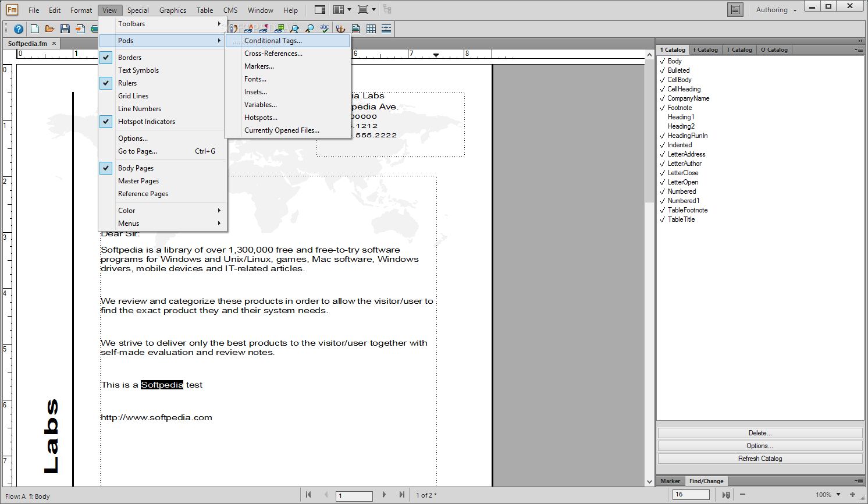Expand the Color submenu
868x504 pixels.
162,211
